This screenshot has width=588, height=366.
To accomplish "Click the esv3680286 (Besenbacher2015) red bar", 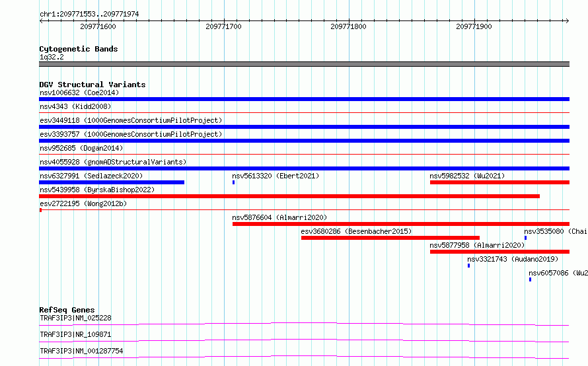I will click(x=390, y=238).
